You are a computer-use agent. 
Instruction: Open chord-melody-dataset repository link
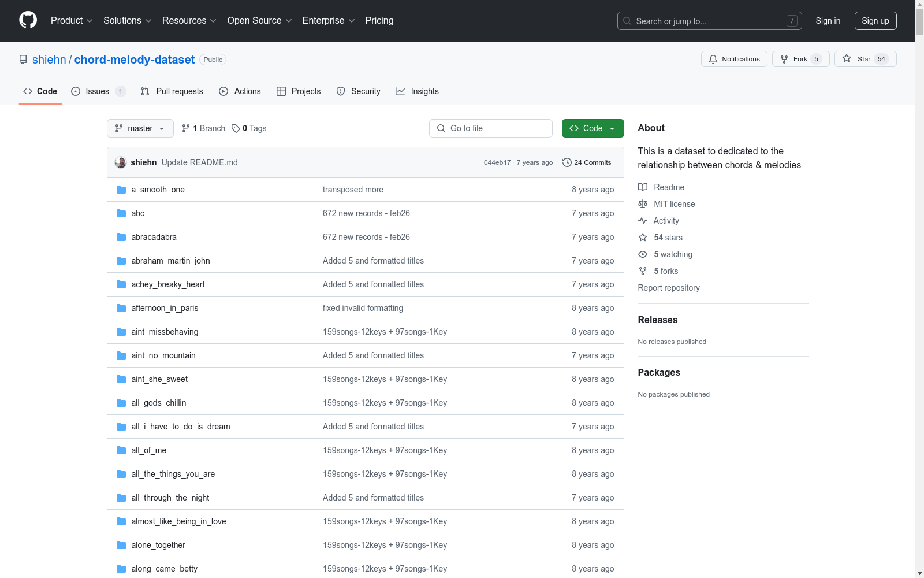click(x=135, y=60)
